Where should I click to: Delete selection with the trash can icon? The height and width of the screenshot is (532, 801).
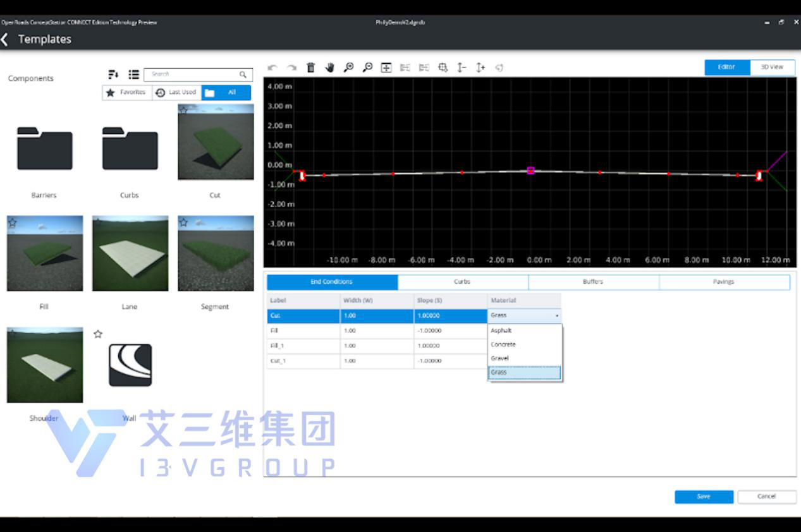[310, 68]
